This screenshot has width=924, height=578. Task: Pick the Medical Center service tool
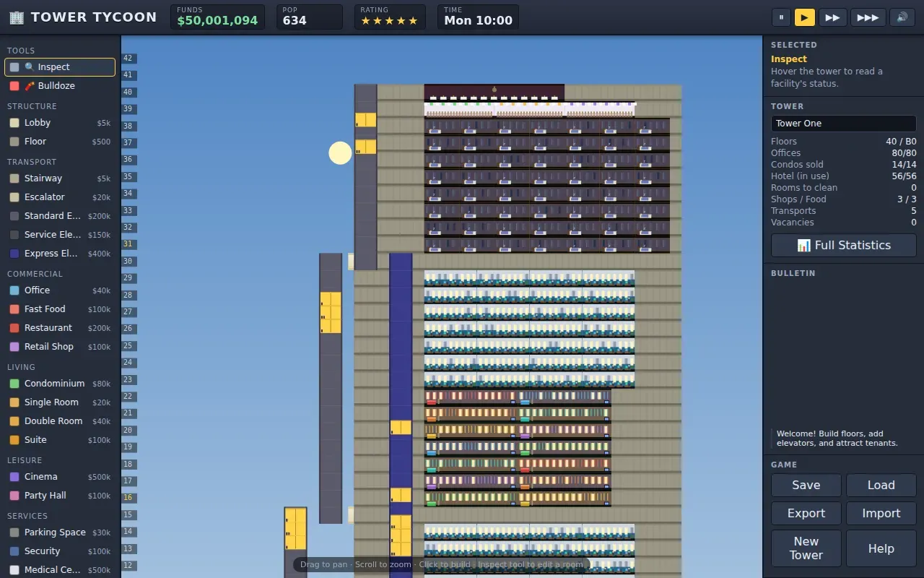60,570
